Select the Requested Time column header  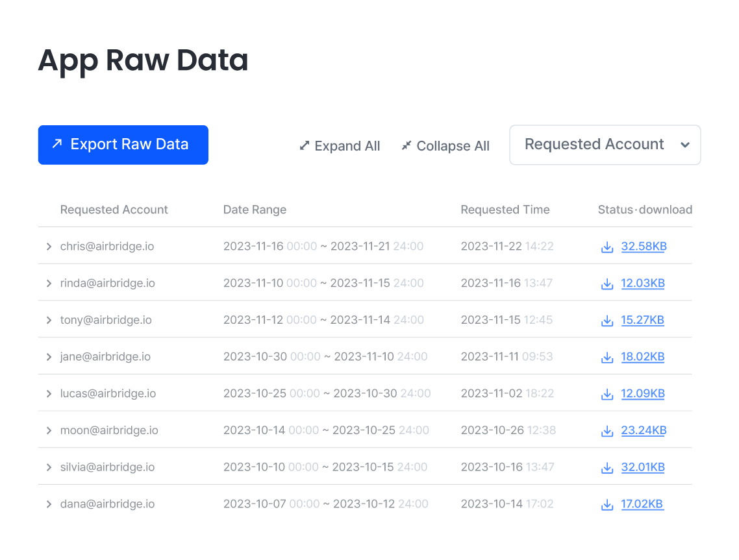[505, 210]
